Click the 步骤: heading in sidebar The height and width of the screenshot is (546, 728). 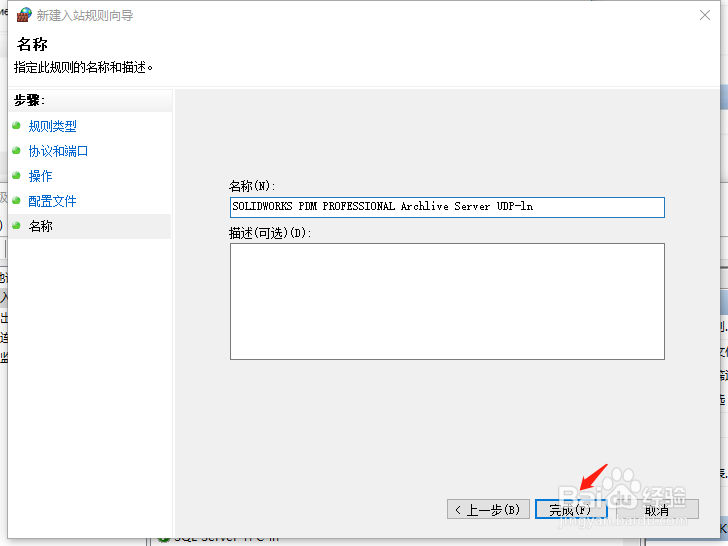point(29,100)
